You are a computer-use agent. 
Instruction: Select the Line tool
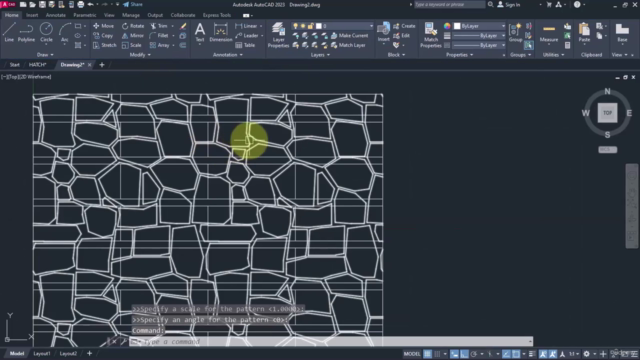click(x=9, y=32)
